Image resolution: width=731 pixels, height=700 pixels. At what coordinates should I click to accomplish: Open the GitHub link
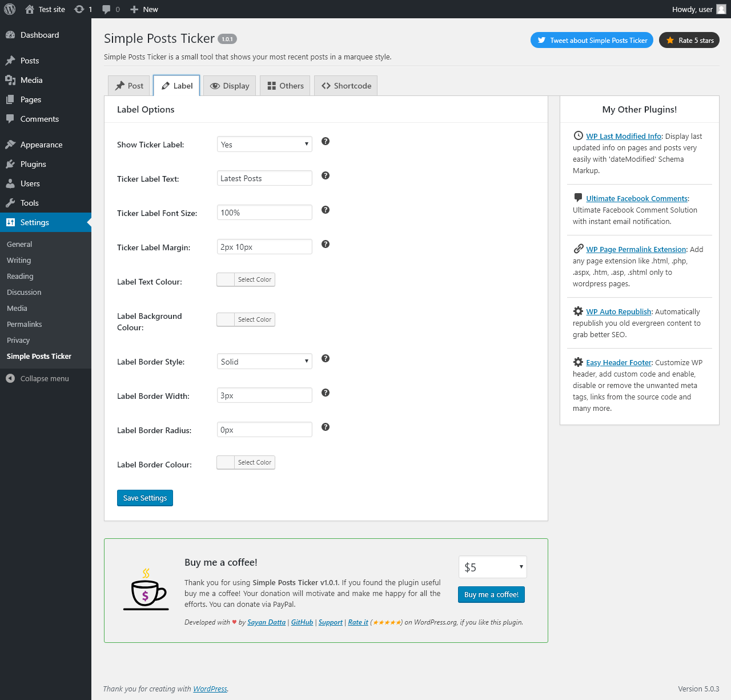click(x=302, y=622)
